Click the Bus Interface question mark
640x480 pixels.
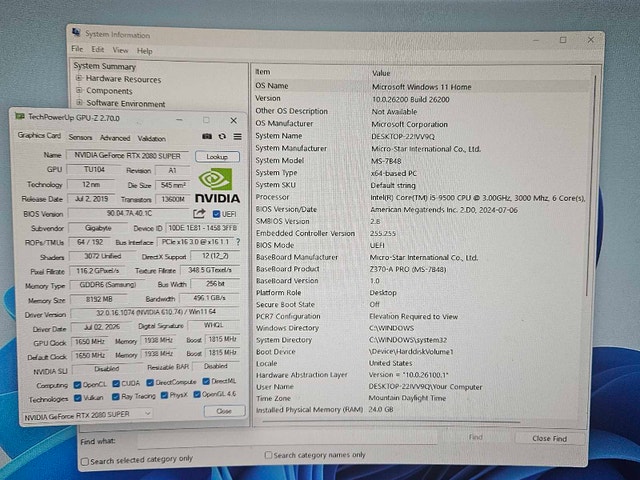(238, 242)
